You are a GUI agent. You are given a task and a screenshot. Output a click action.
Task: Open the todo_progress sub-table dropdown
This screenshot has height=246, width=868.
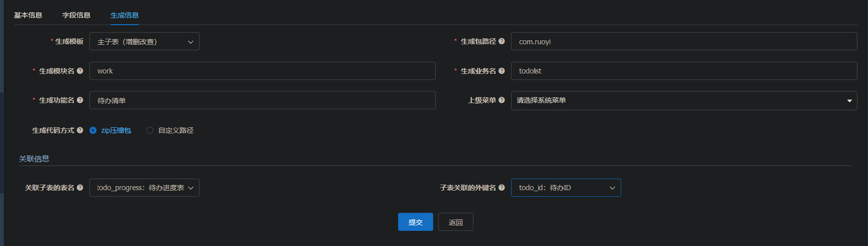(144, 188)
